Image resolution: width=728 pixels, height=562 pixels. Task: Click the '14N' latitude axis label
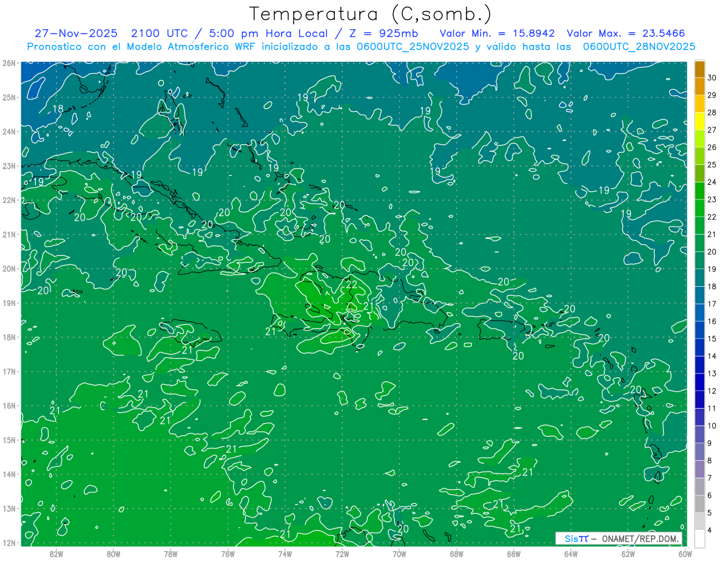click(x=8, y=474)
